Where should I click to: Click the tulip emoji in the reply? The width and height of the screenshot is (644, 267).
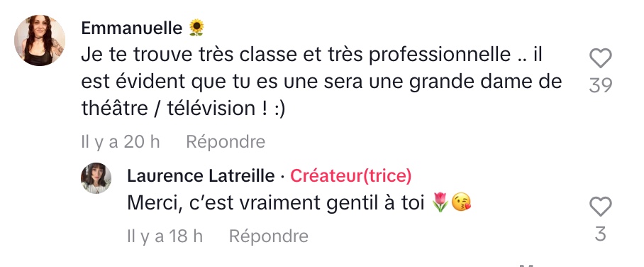pos(440,203)
